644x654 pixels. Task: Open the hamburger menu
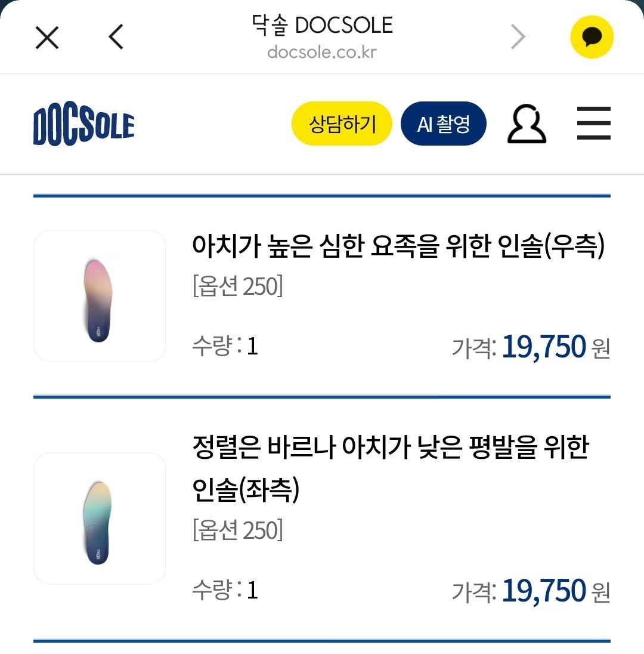tap(593, 123)
